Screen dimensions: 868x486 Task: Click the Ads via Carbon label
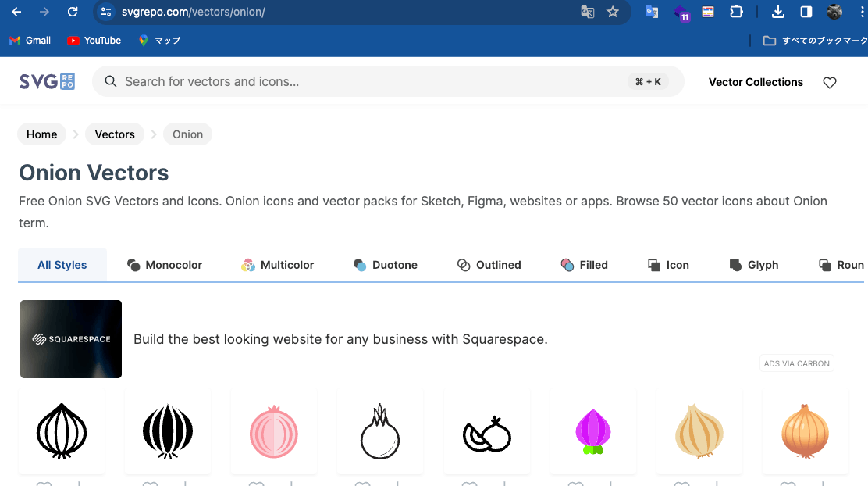point(797,363)
